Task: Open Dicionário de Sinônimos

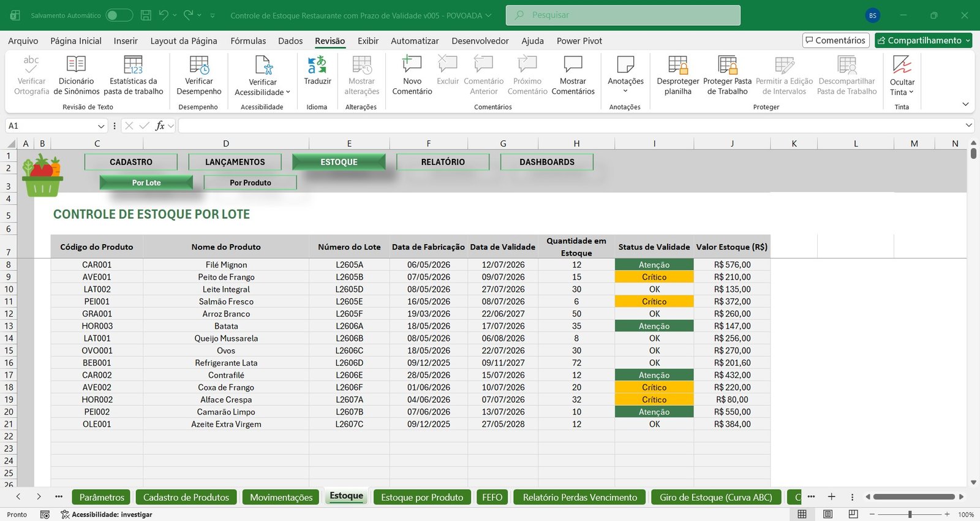Action: (76, 75)
